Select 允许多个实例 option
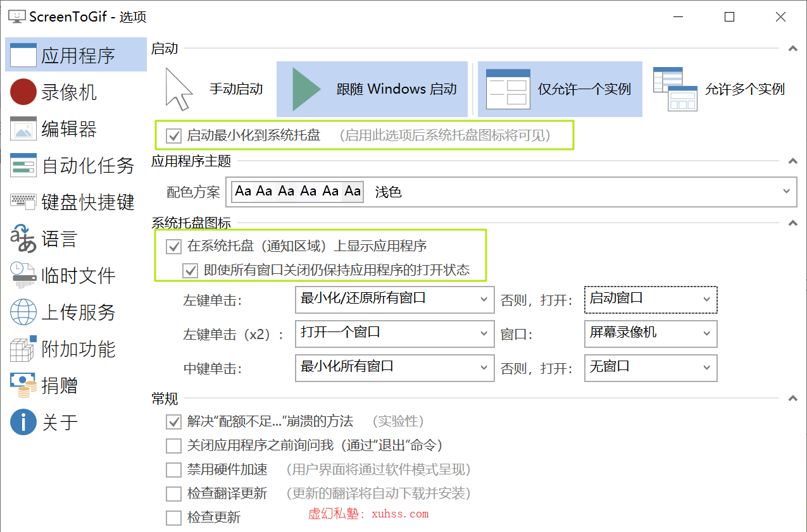Screen dimensions: 807x532 click(720, 89)
